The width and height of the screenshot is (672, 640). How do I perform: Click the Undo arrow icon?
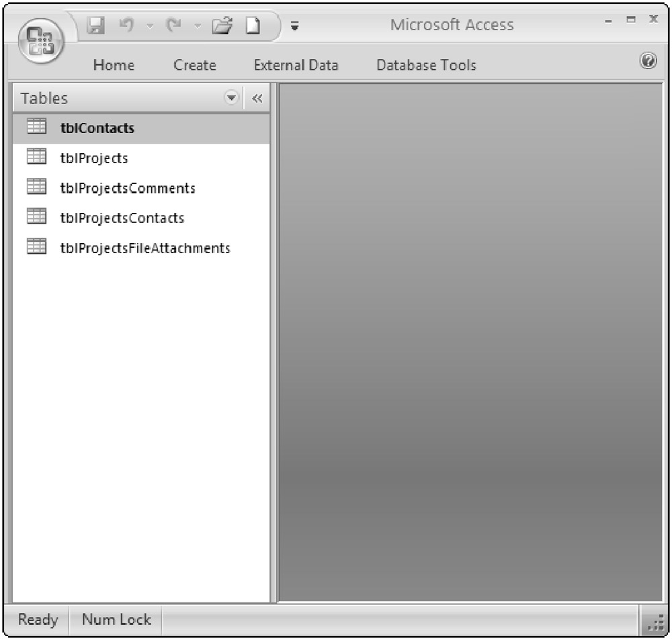(125, 26)
